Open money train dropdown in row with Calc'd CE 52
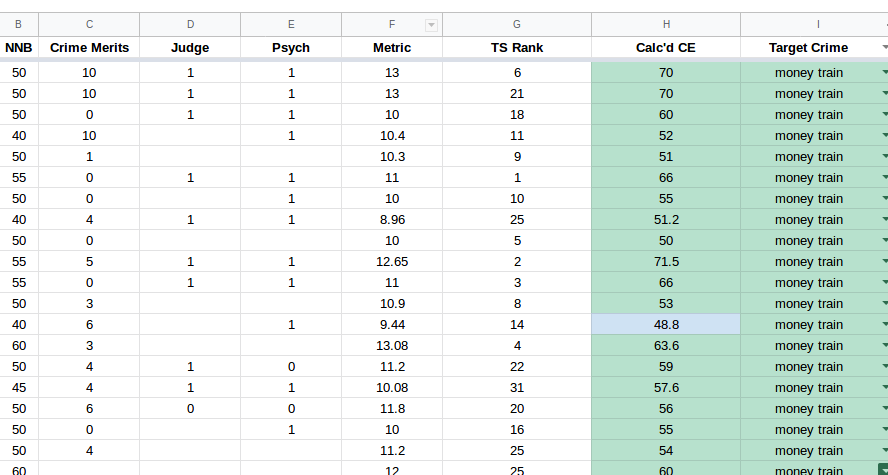Screen dimensions: 888x475 [885, 136]
